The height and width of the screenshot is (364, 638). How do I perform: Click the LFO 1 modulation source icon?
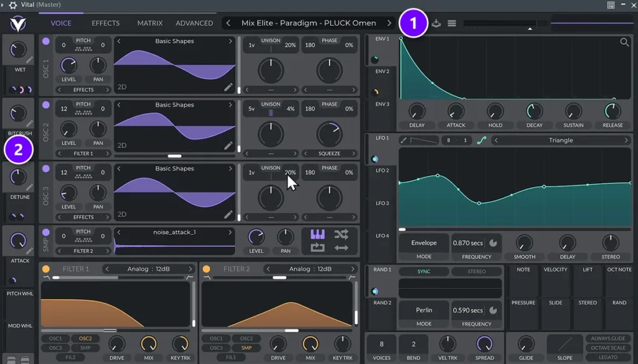coord(374,159)
